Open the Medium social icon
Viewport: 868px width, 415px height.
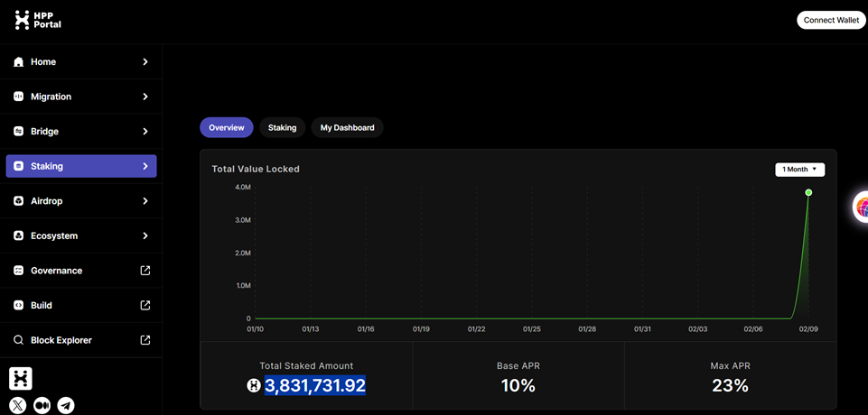[42, 405]
